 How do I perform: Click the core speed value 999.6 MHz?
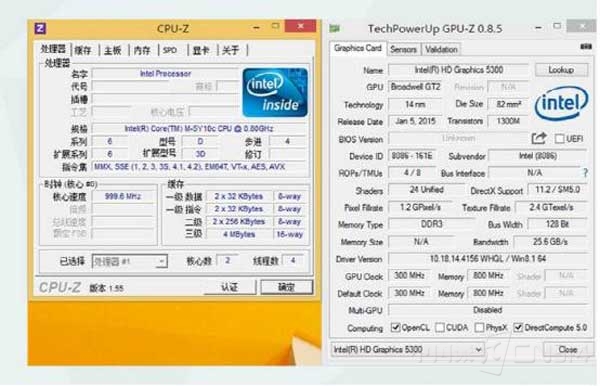(123, 196)
